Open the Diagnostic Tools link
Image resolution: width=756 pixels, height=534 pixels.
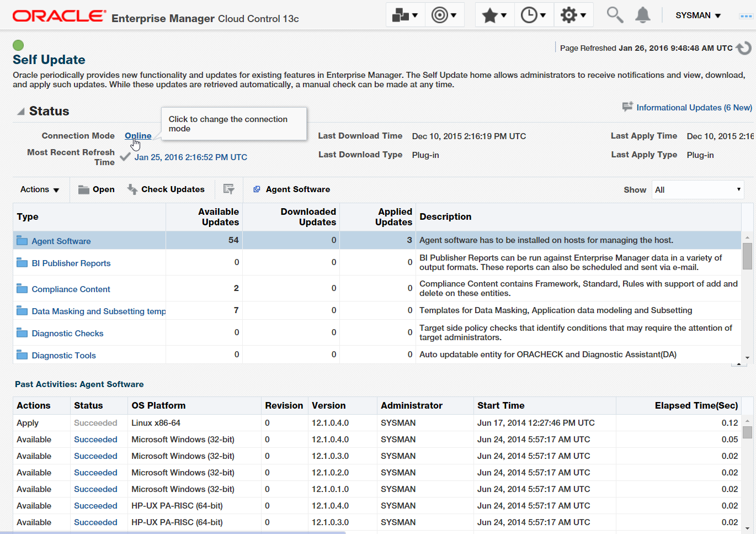64,356
